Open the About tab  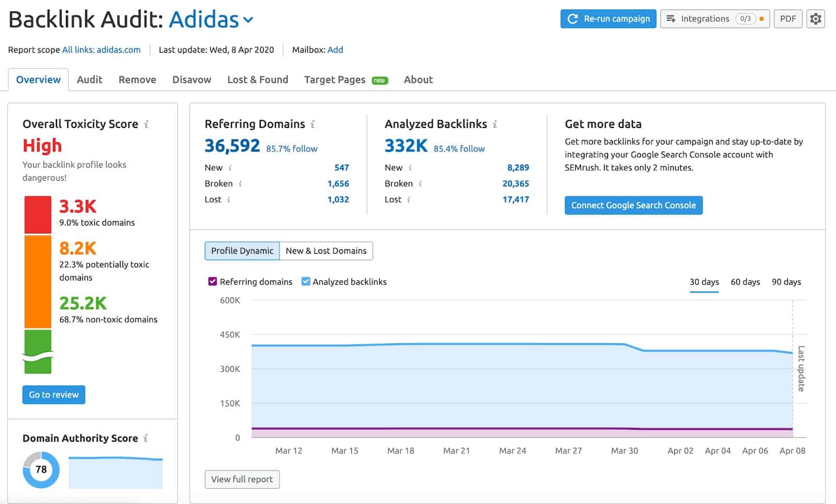click(x=418, y=79)
